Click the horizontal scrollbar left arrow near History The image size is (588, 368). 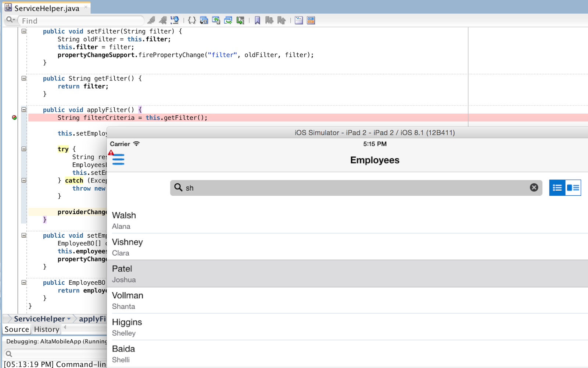tap(65, 327)
